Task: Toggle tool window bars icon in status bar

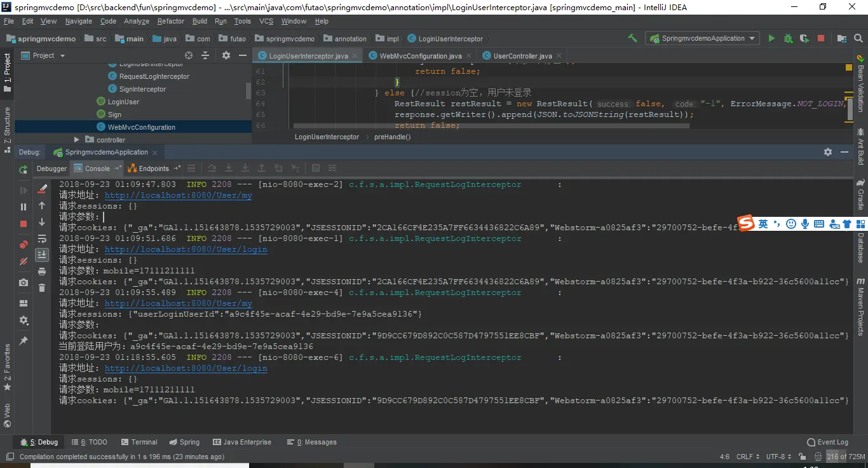Action: point(10,457)
